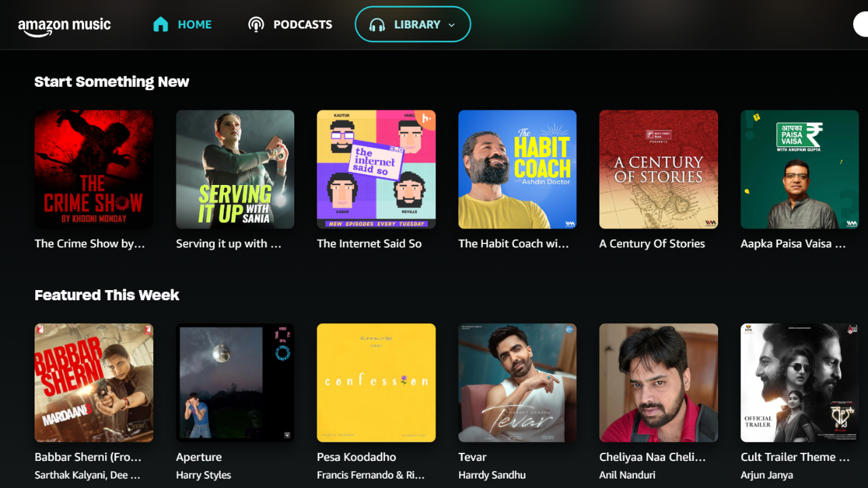Viewport: 868px width, 488px height.
Task: Expand the Library dropdown chevron
Action: [452, 25]
